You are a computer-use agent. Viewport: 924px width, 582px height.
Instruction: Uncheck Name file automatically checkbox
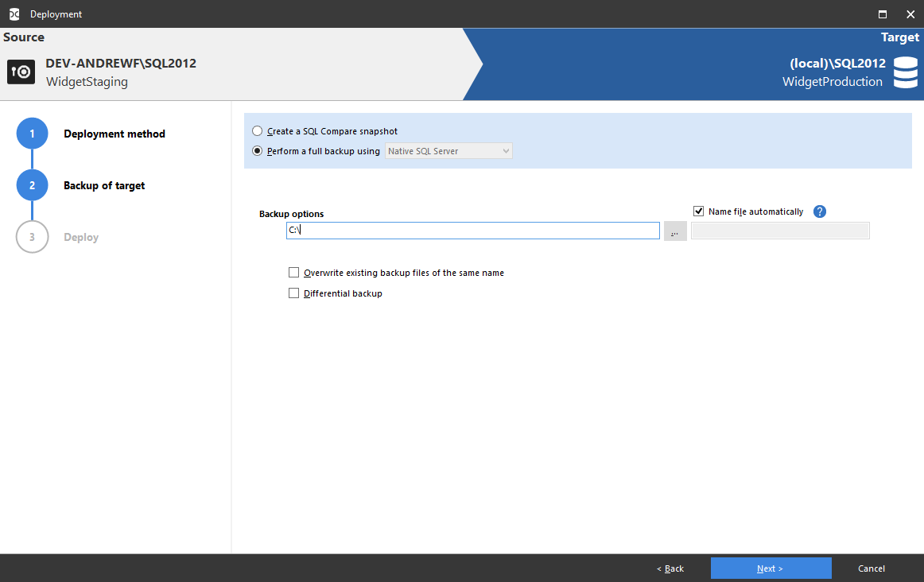[699, 211]
